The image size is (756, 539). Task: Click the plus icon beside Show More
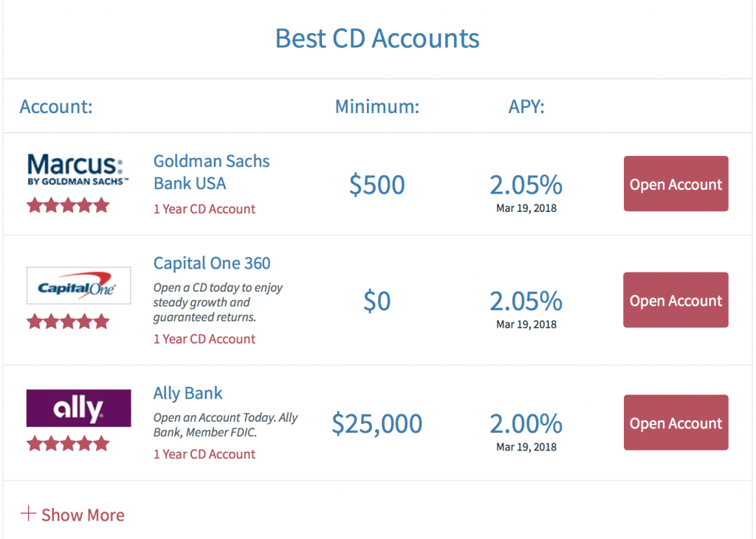click(x=28, y=513)
